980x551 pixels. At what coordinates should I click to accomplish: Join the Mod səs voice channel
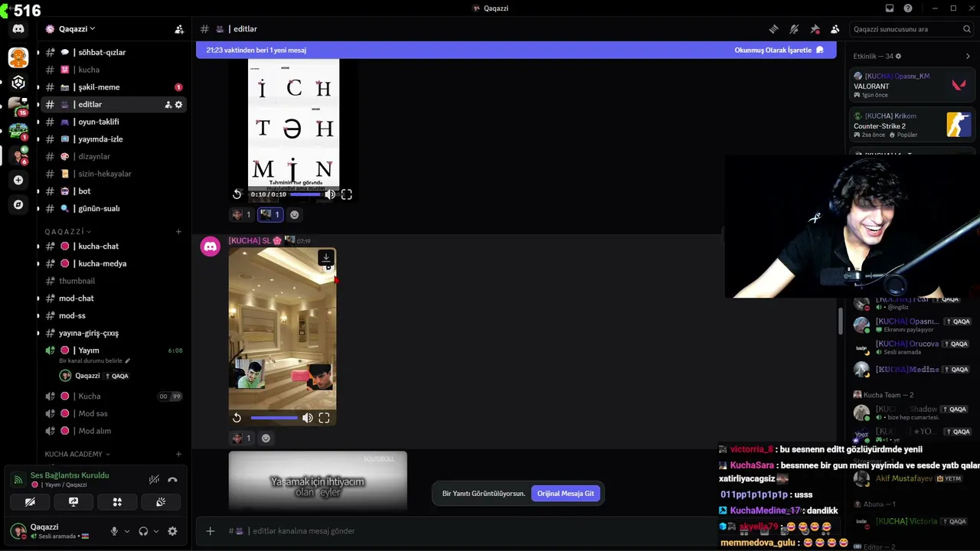[113, 414]
